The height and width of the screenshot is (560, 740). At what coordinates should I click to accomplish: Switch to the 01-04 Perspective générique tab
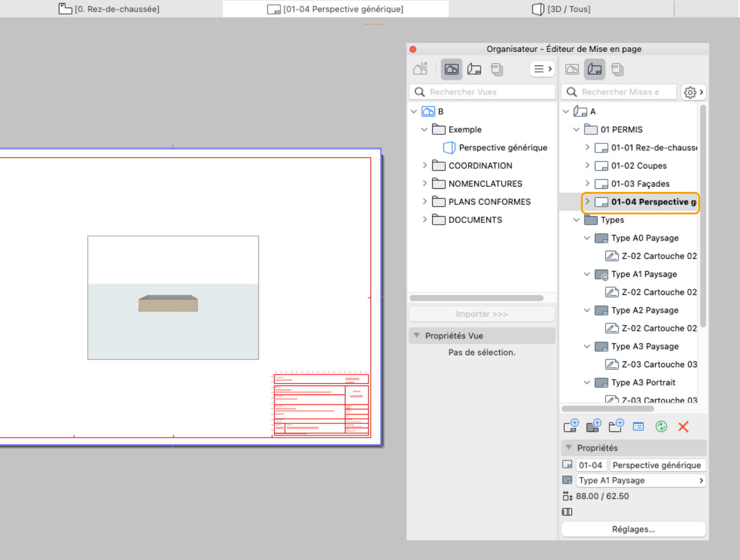pos(335,9)
